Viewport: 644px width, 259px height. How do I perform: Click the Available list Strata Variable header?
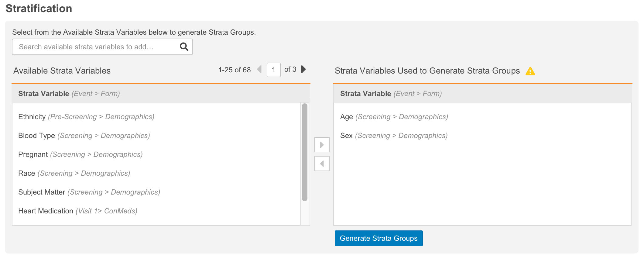click(44, 94)
